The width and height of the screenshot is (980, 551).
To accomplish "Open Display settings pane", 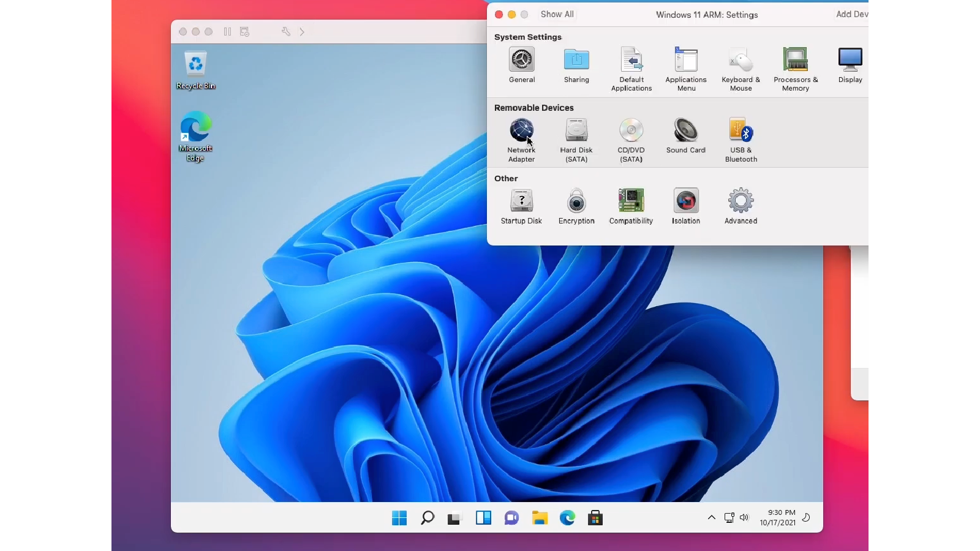I will click(x=850, y=65).
